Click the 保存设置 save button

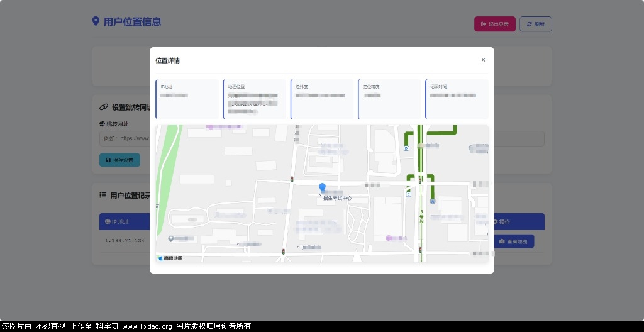119,160
